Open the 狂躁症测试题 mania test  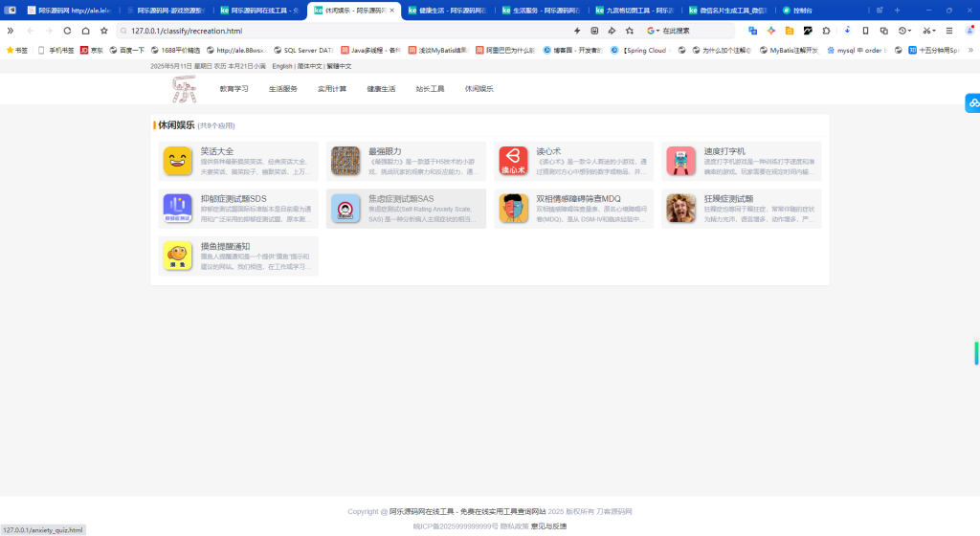tap(742, 209)
